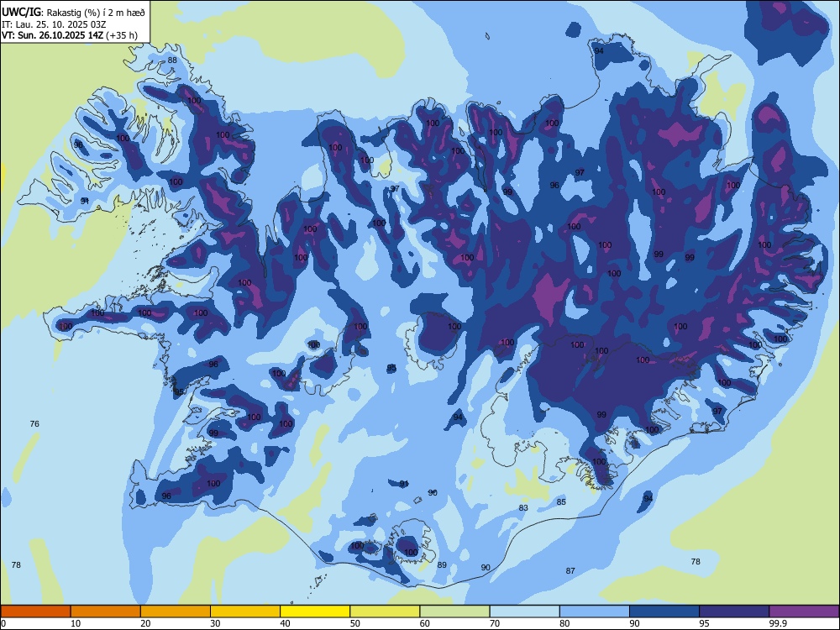Click the '30' tick label on the legend scale
The width and height of the screenshot is (840, 630).
(x=215, y=623)
